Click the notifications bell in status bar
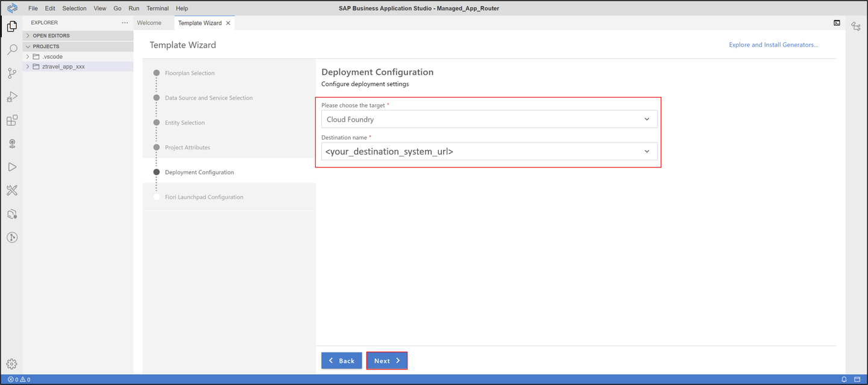 pos(844,380)
